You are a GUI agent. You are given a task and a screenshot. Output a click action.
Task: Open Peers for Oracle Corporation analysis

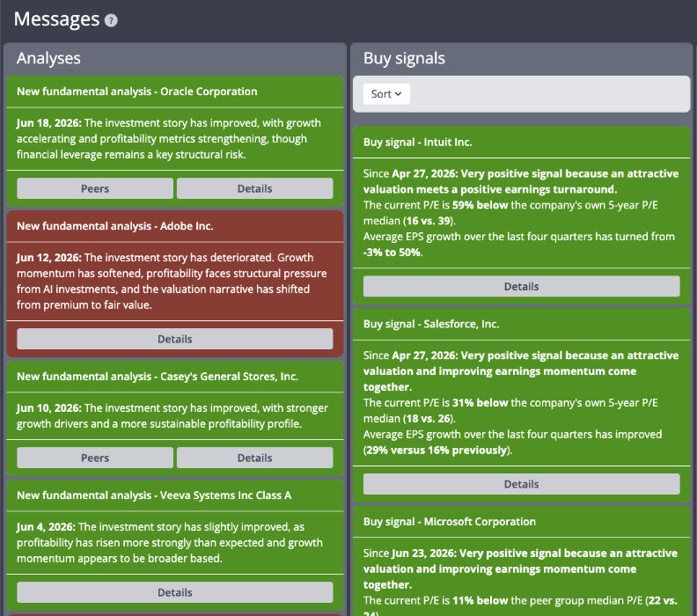[95, 188]
